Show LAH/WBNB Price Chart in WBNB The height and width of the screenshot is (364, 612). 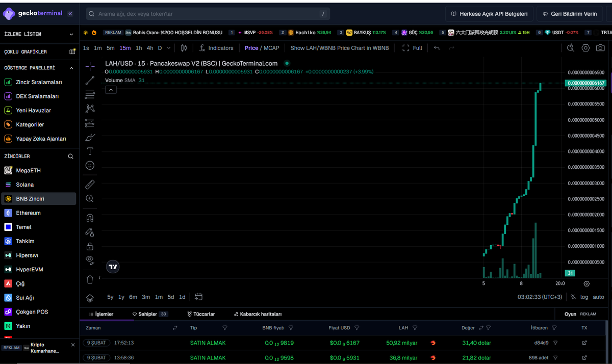[340, 48]
